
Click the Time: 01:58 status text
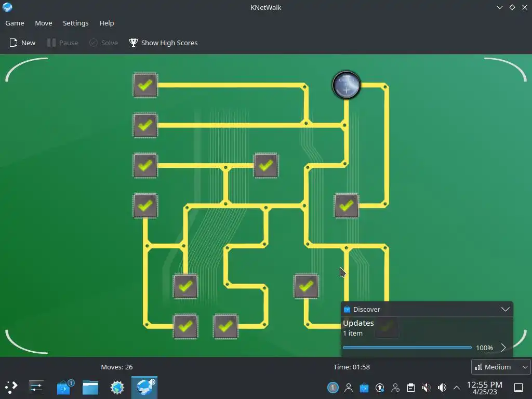(x=352, y=367)
